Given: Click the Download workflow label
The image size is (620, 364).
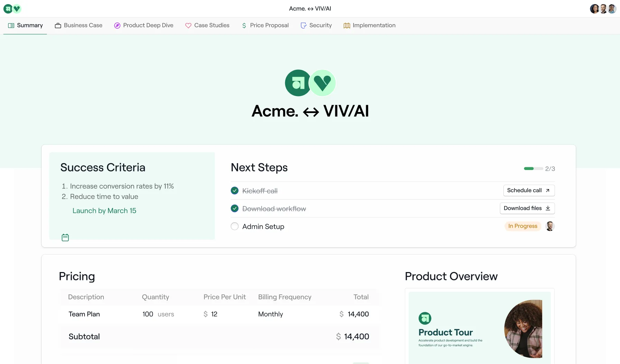Looking at the screenshot, I should (274, 209).
